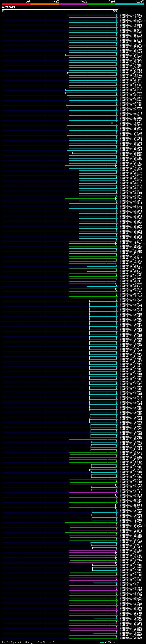
Task: Select hit label UniRef100_A5HVE4
Action: click(x=131, y=72)
